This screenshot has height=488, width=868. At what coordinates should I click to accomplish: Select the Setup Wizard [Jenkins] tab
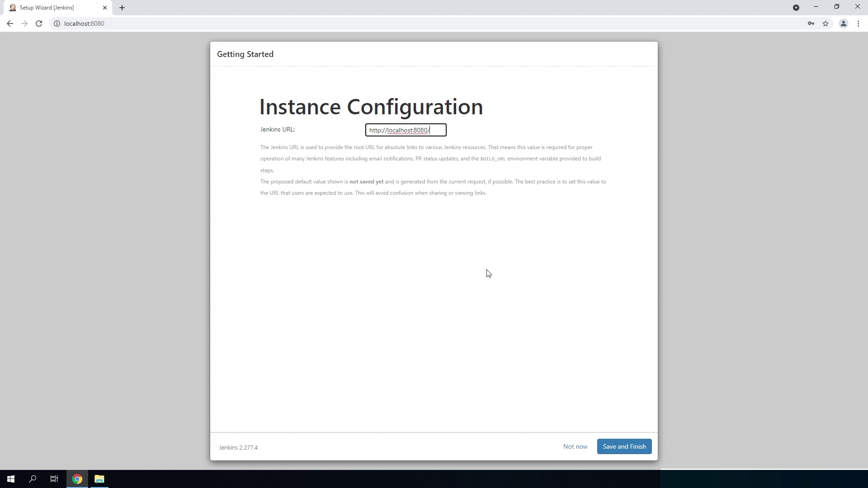click(50, 8)
